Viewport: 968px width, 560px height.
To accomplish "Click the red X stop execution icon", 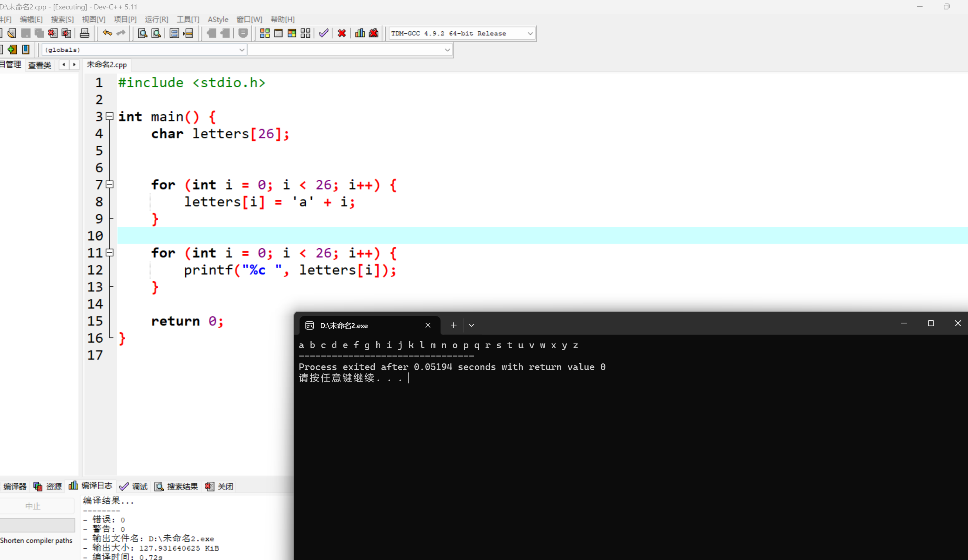I will (342, 33).
